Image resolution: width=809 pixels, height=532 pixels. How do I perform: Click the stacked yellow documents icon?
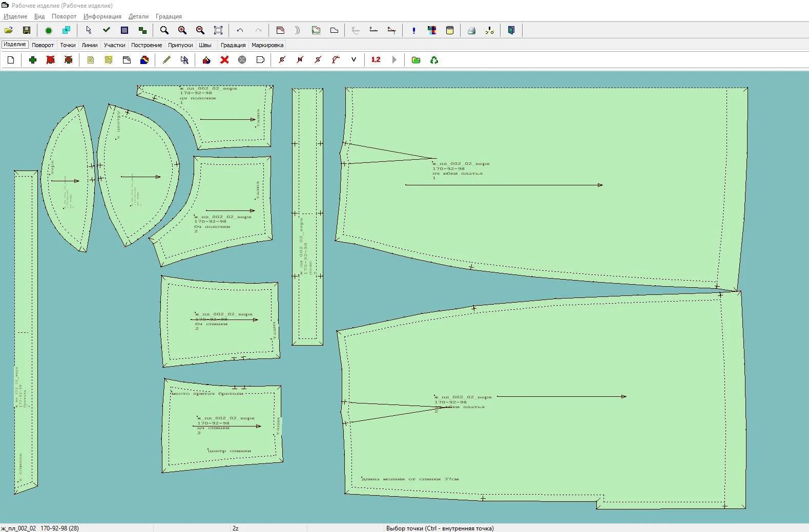pyautogui.click(x=109, y=60)
